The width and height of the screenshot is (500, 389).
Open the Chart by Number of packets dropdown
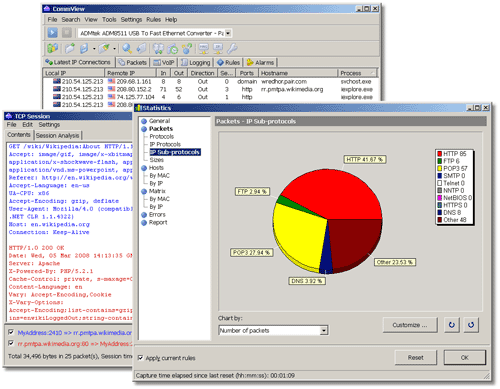pos(324,330)
